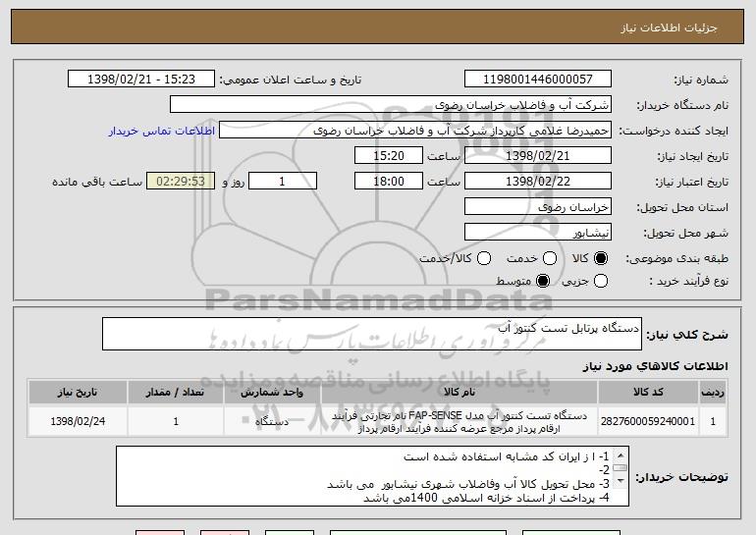Click the need number field 1198001446000057
Screen dimensions: 756x535
click(x=538, y=80)
